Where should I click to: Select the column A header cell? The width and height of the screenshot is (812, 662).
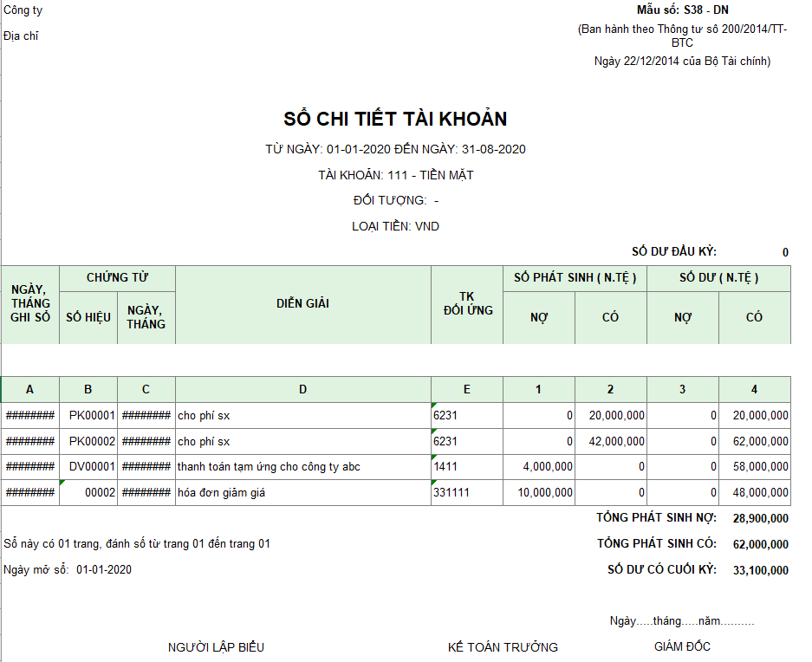pyautogui.click(x=29, y=389)
